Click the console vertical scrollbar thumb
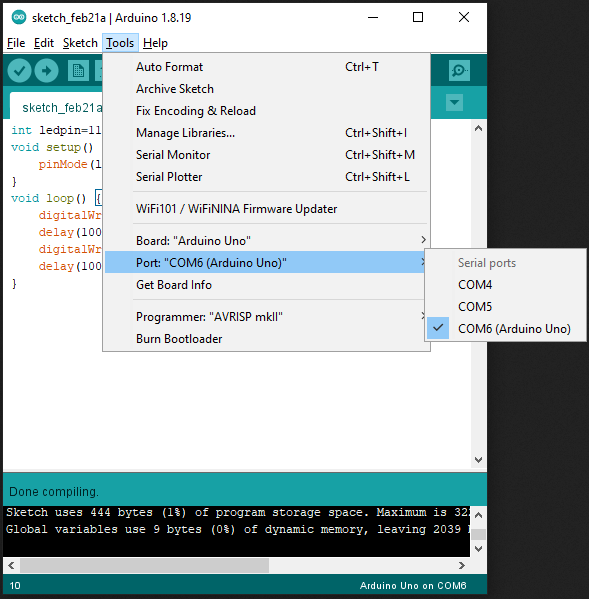 click(x=478, y=534)
